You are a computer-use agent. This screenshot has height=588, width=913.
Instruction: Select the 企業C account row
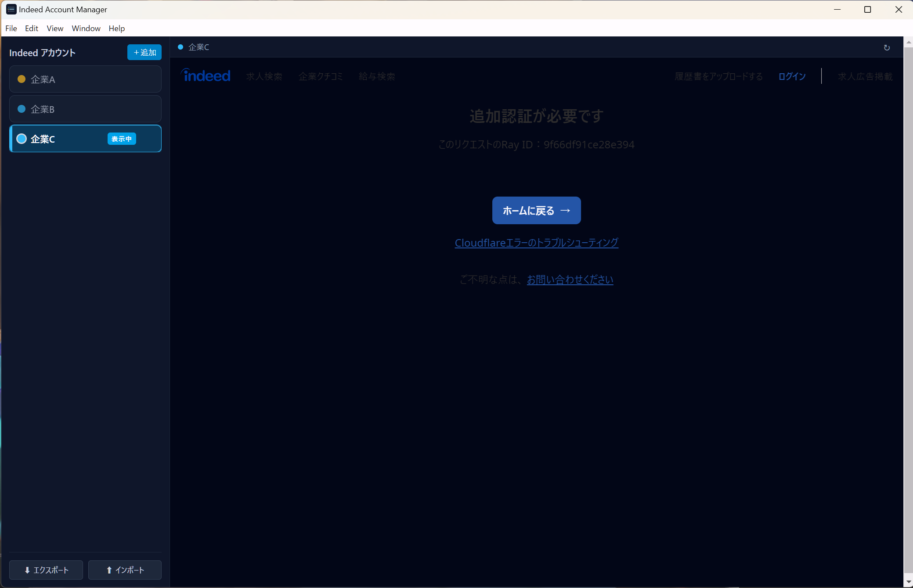coord(85,139)
